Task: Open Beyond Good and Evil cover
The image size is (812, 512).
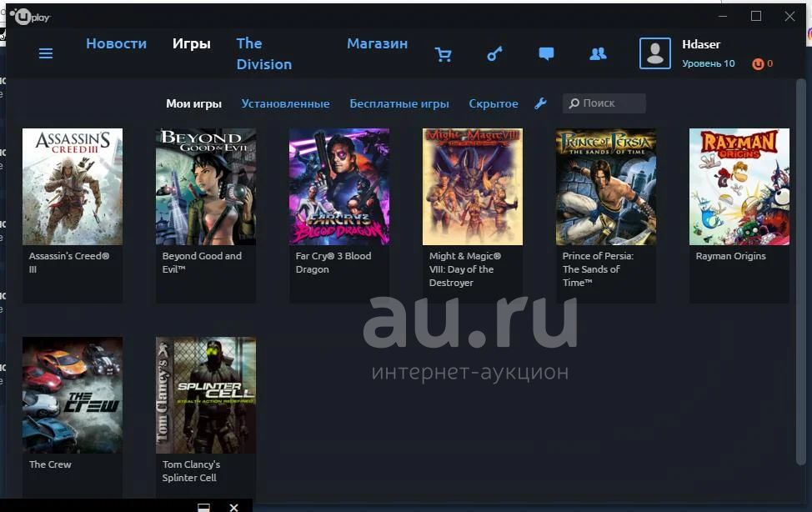Action: click(x=206, y=187)
